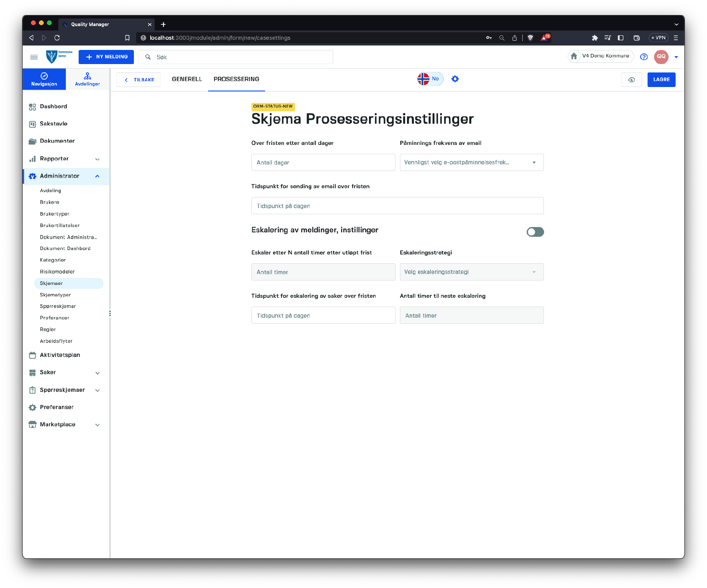Click the Antall dager input field
This screenshot has height=588, width=707.
[x=323, y=163]
